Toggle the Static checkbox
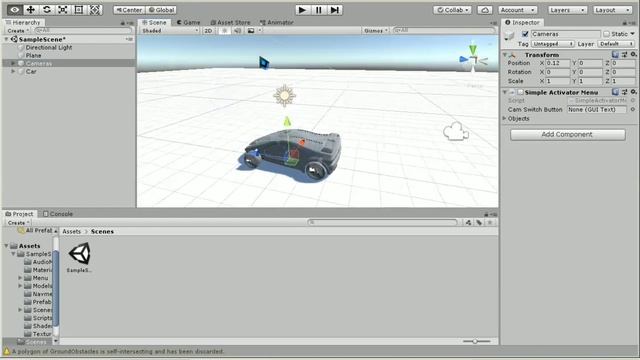The image size is (640, 360). coord(607,34)
